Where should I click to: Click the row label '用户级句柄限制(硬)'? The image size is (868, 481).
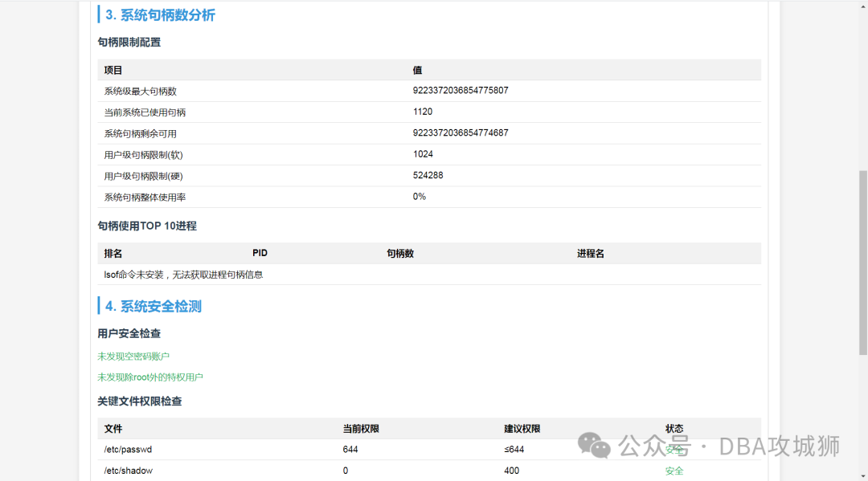click(143, 176)
